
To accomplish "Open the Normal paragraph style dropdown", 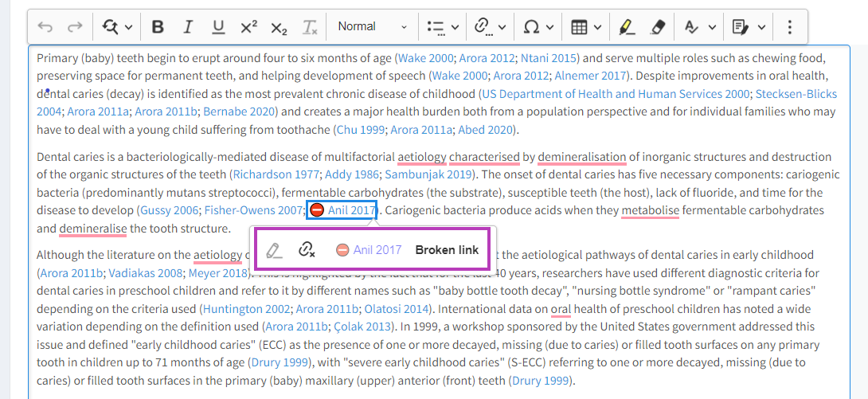I will pyautogui.click(x=372, y=27).
